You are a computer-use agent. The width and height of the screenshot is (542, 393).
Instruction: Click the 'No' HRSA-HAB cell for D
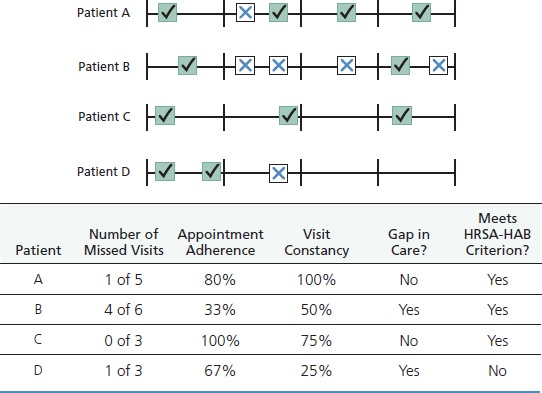pyautogui.click(x=497, y=371)
